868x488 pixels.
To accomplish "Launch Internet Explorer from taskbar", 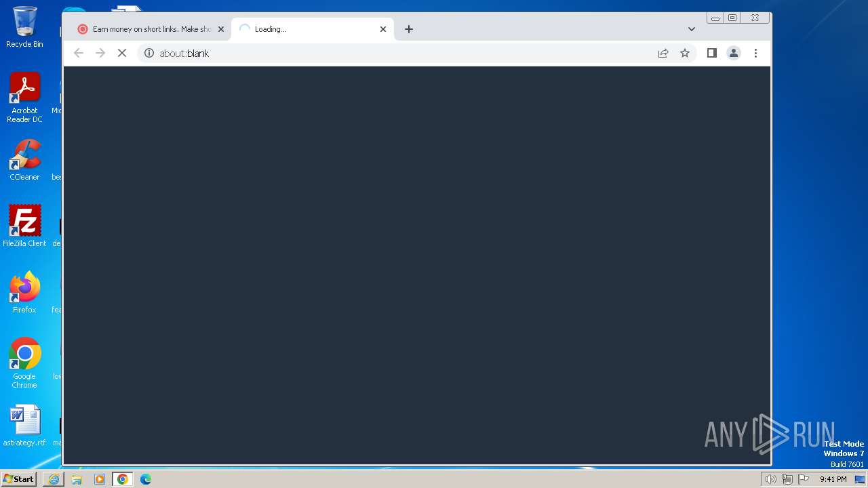I will 54,479.
